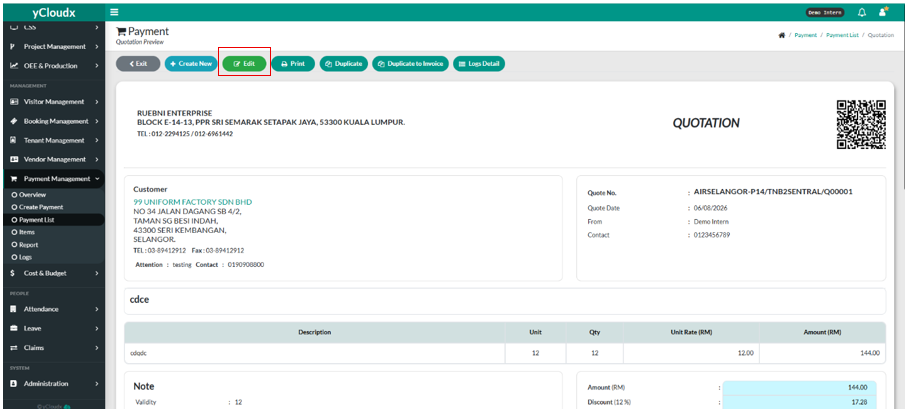The height and width of the screenshot is (411, 907).
Task: Click the Edit button
Action: point(244,64)
